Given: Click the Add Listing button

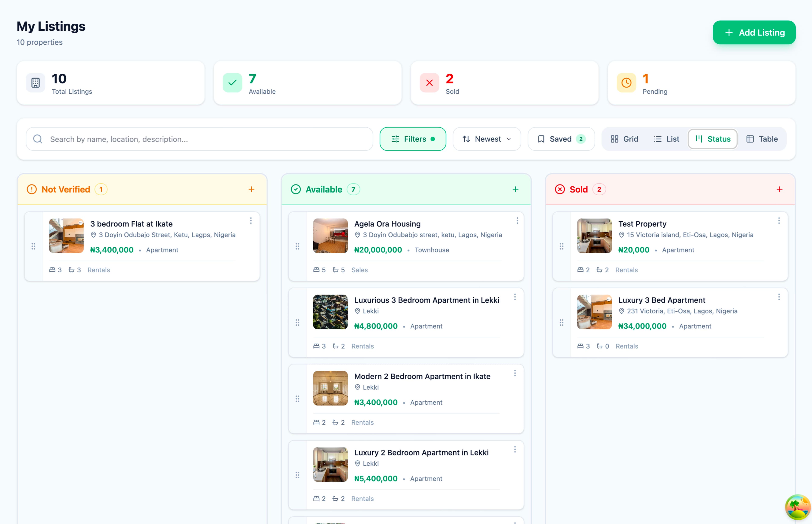Looking at the screenshot, I should point(754,33).
